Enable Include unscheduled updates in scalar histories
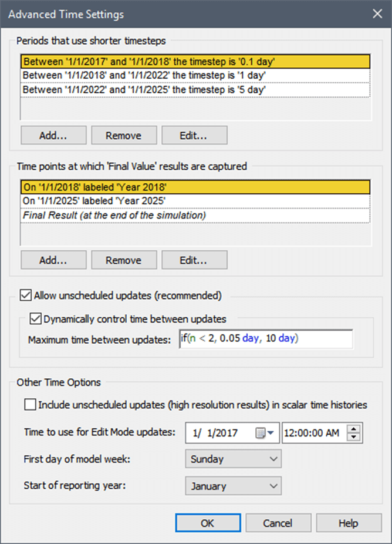Viewport: 392px width, 544px height. point(30,405)
